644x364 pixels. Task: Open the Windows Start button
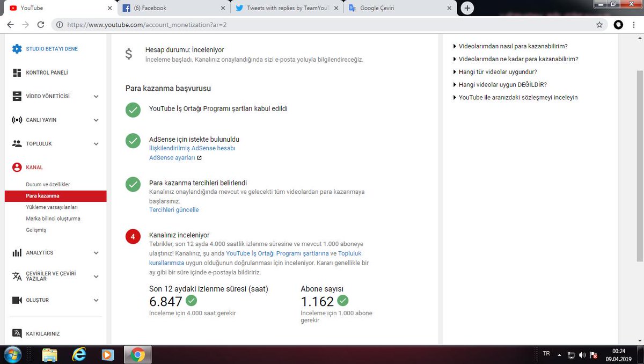point(12,354)
